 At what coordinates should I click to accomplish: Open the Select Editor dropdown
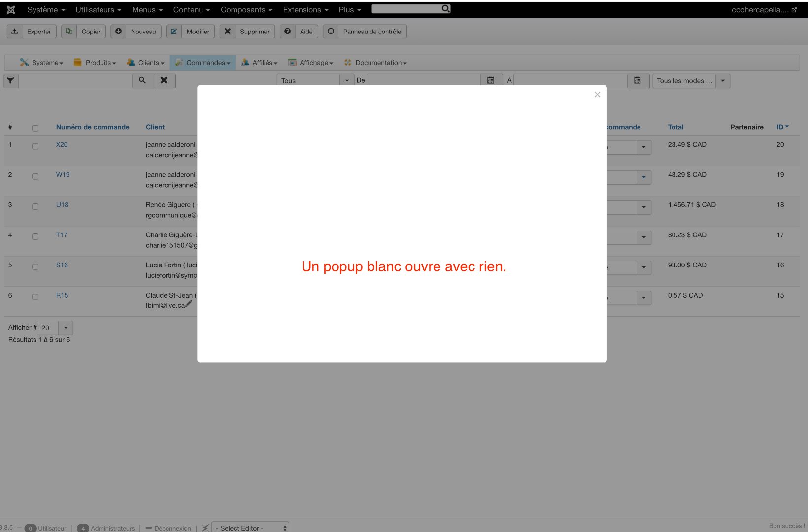pyautogui.click(x=250, y=528)
